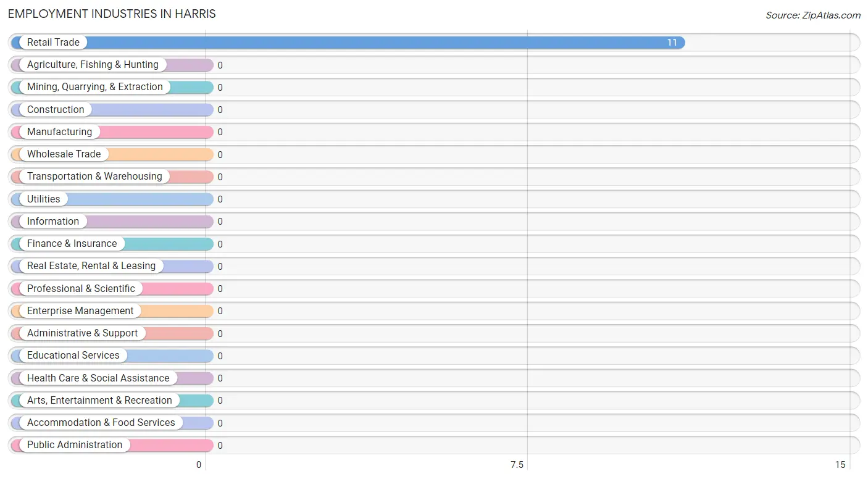Click the 0 value beside Public Administration
The width and height of the screenshot is (868, 479).
tap(220, 446)
